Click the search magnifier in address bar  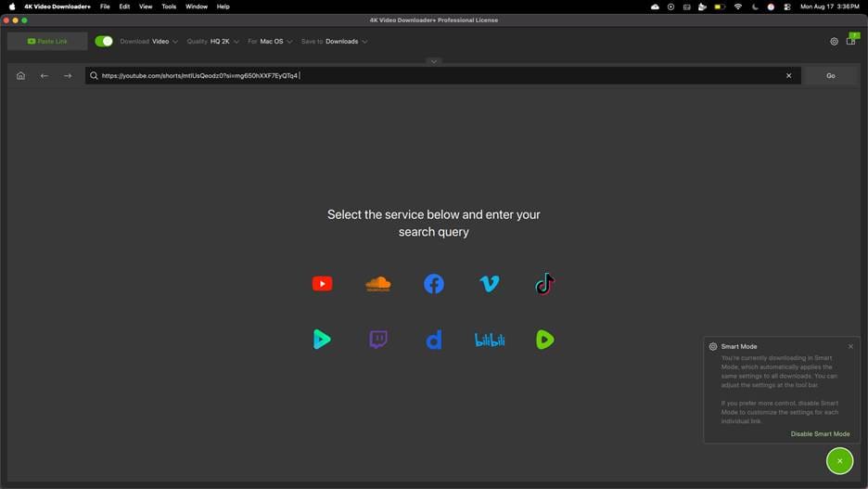(x=94, y=76)
